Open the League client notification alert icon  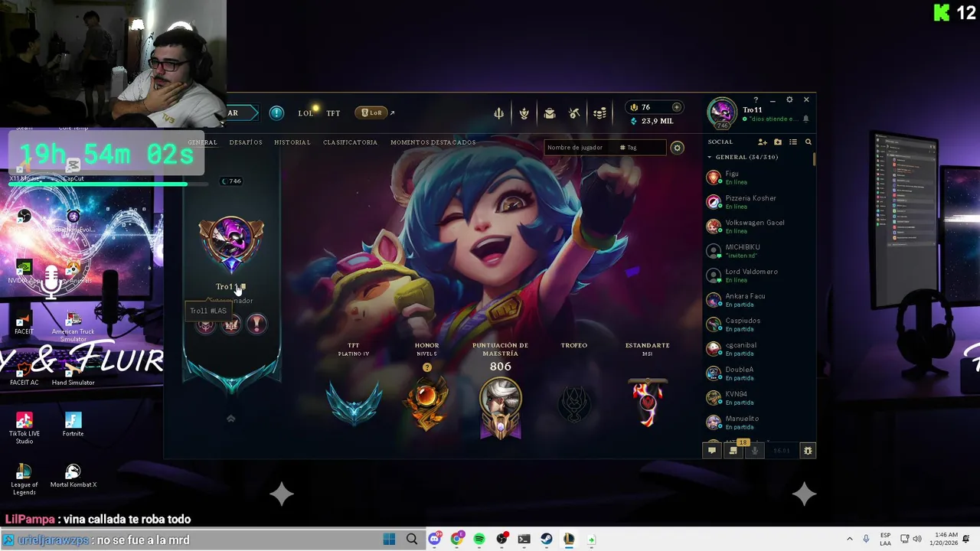(x=276, y=113)
